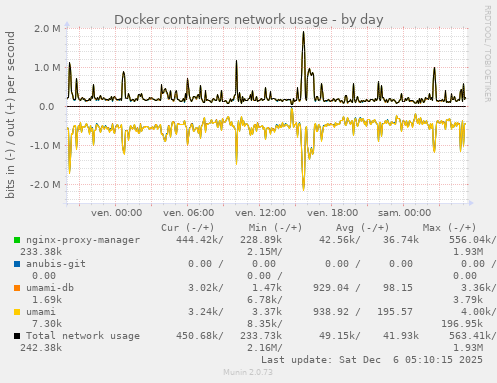497x383 pixels.
Task: Select the Total network usage label
Action: pos(83,336)
